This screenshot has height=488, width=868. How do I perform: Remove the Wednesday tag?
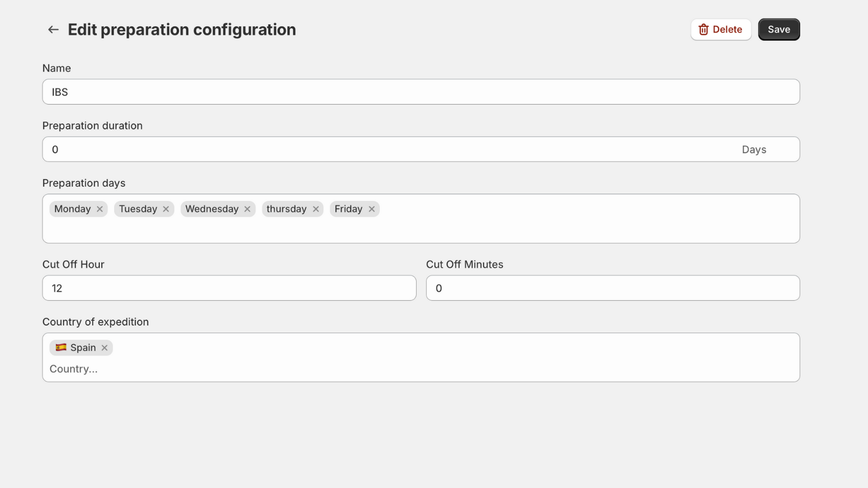tap(247, 209)
